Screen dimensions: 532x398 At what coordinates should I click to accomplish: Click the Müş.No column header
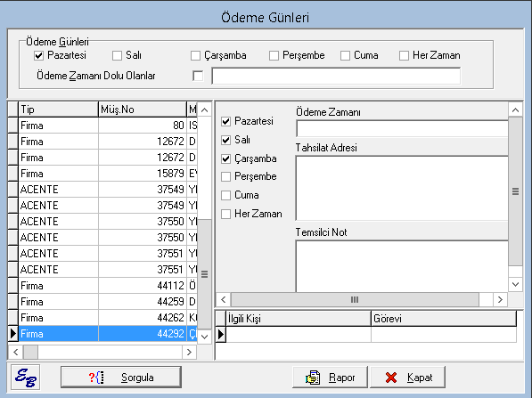tap(143, 110)
